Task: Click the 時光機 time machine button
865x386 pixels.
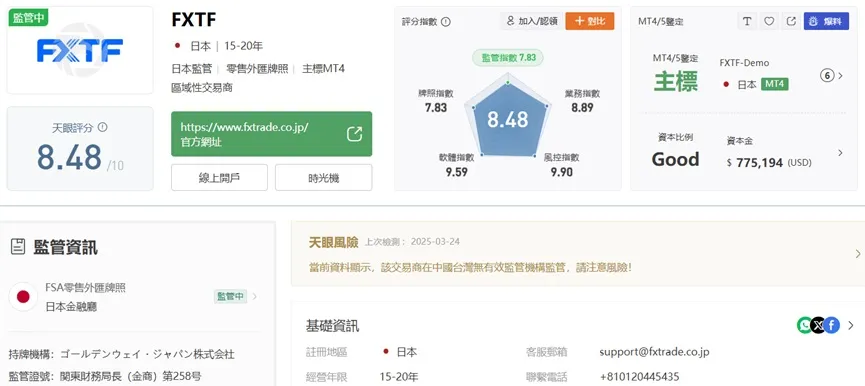Action: pos(323,178)
